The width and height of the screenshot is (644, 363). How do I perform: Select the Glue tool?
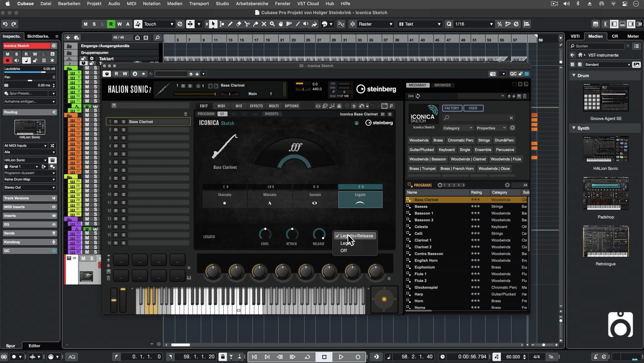pyautogui.click(x=256, y=24)
